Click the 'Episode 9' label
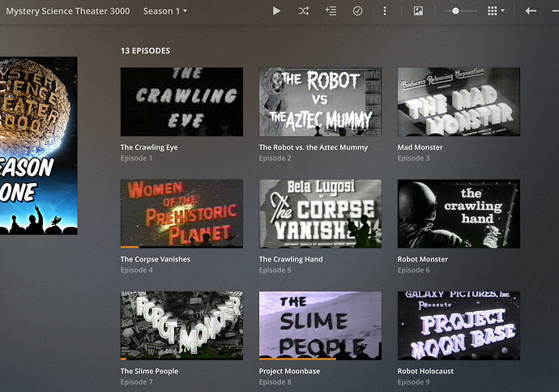This screenshot has width=559, height=392. [413, 382]
